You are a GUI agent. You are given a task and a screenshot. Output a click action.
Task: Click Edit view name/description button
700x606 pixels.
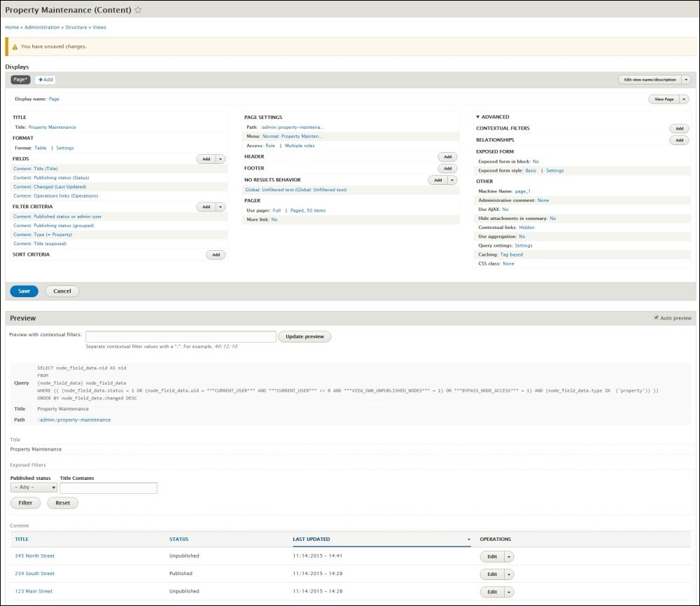[650, 80]
